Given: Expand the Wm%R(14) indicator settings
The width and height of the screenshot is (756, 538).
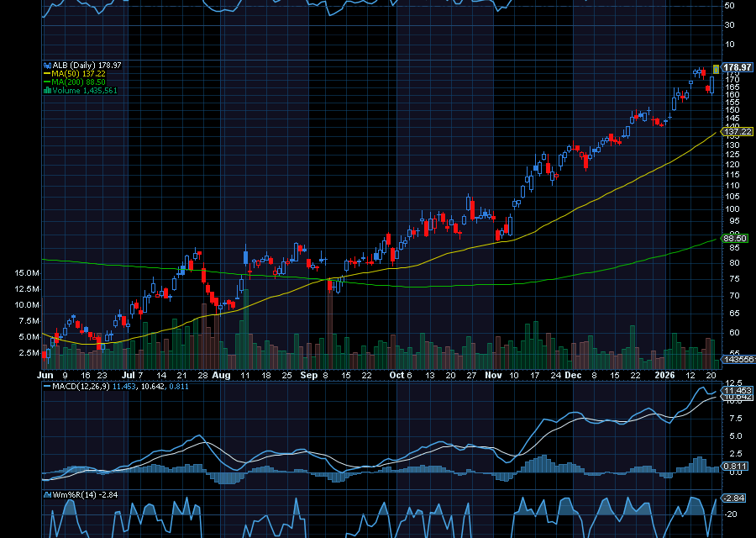Looking at the screenshot, I should coord(76,494).
